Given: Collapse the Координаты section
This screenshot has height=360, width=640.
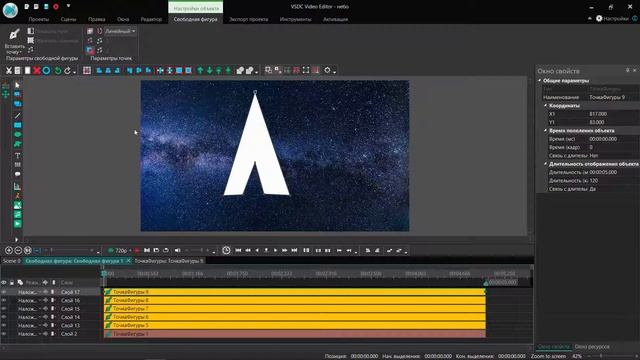Looking at the screenshot, I should point(545,105).
